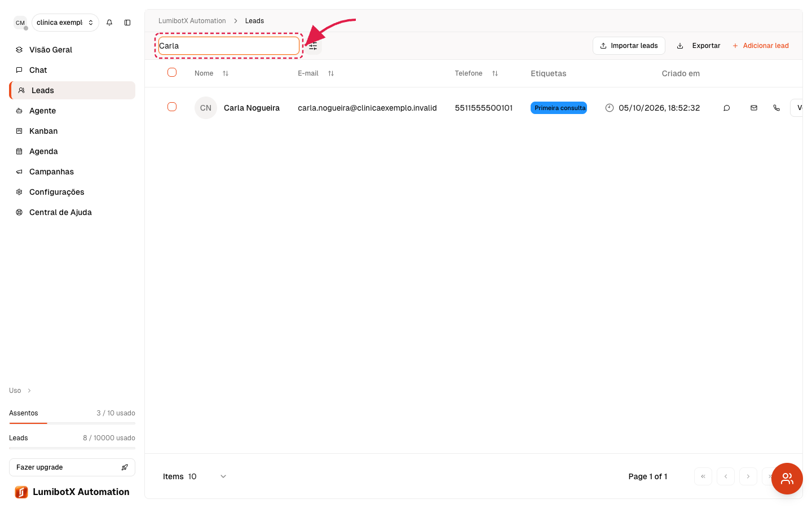Open the floating support chat button
Image resolution: width=812 pixels, height=508 pixels.
coord(787,479)
